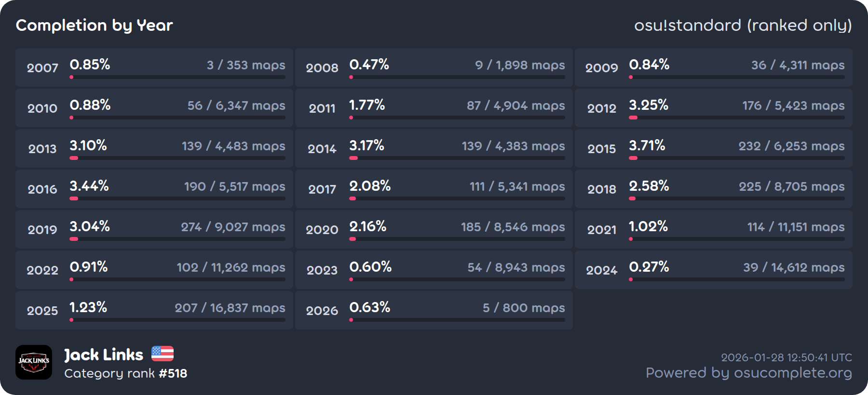Click the Jack Links avatar image
The height and width of the screenshot is (395, 868).
click(x=34, y=362)
